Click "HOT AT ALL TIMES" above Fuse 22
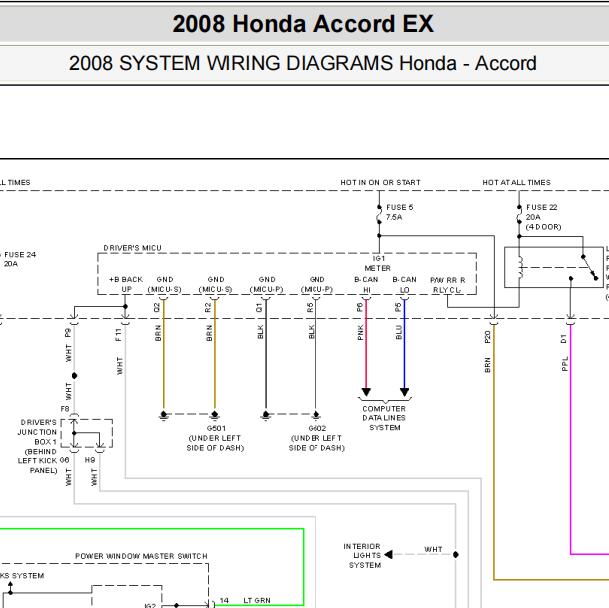The width and height of the screenshot is (609, 608). [516, 182]
